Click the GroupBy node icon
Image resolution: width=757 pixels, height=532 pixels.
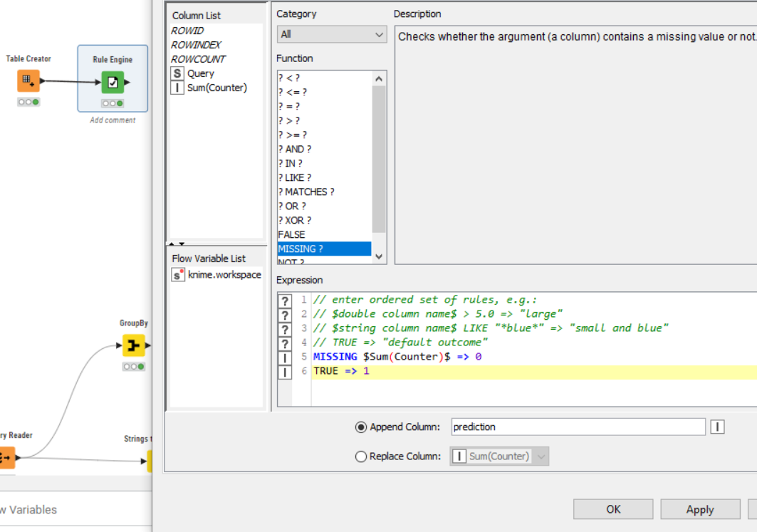tap(134, 345)
